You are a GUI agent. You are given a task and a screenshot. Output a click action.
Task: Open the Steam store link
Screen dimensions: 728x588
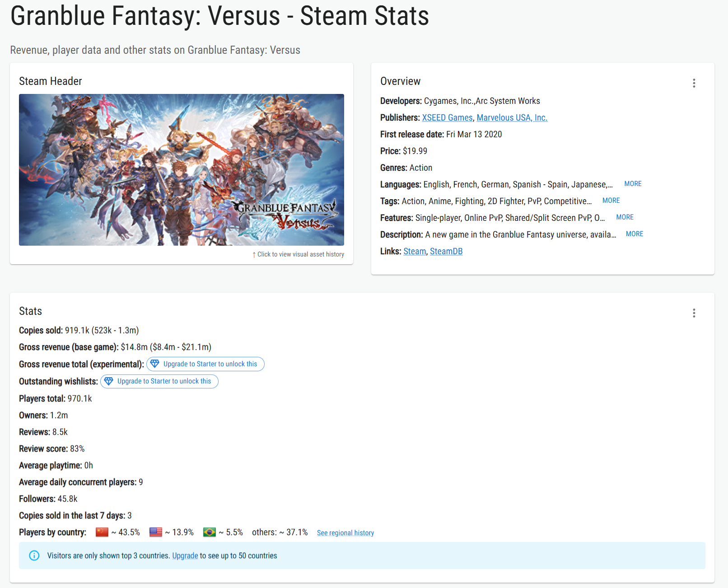415,251
